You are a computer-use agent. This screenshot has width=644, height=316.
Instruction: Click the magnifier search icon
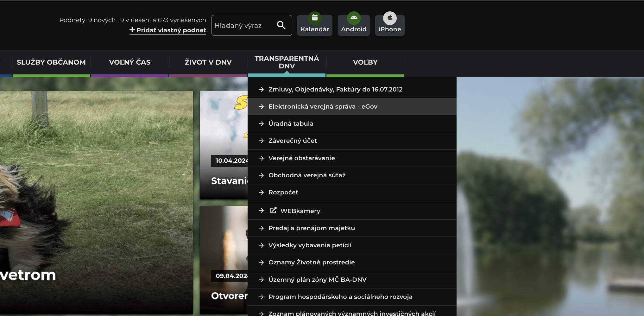coord(281,25)
